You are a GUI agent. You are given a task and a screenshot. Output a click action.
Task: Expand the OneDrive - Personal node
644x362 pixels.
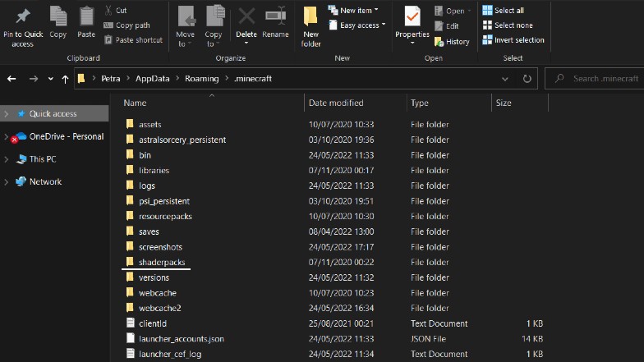point(7,136)
